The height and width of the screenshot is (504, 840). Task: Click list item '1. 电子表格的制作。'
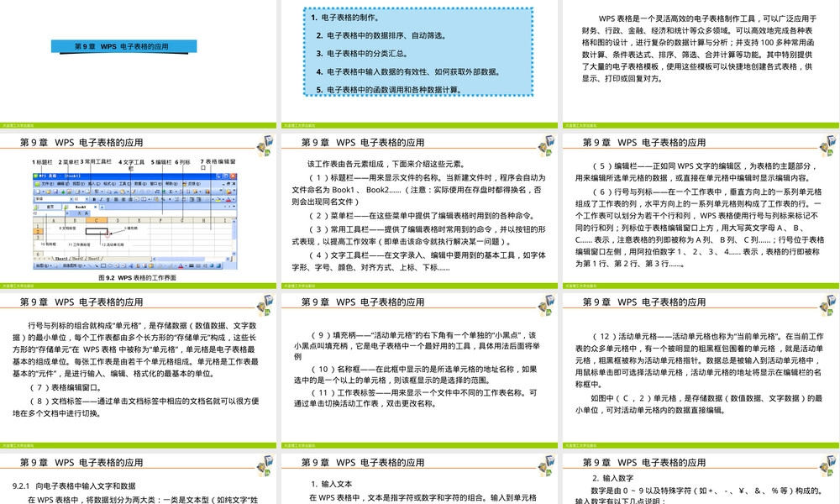[345, 18]
